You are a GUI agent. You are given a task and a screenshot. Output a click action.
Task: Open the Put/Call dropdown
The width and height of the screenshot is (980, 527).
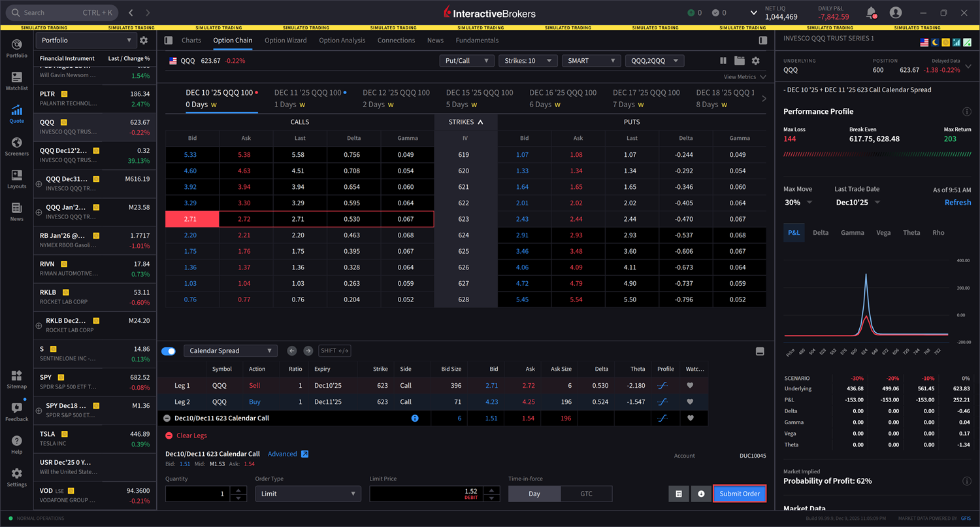click(x=468, y=60)
